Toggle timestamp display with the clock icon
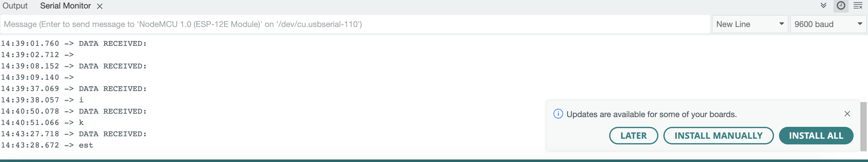The image size is (868, 162). (x=841, y=6)
